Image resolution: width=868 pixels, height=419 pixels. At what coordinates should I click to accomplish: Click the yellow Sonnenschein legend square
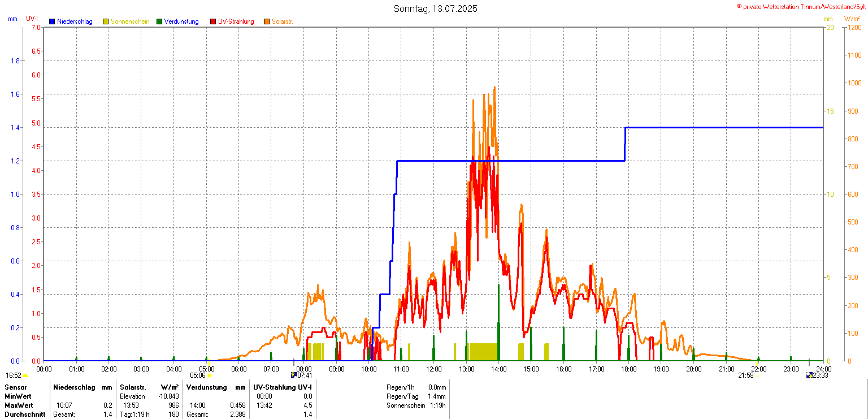coord(106,21)
